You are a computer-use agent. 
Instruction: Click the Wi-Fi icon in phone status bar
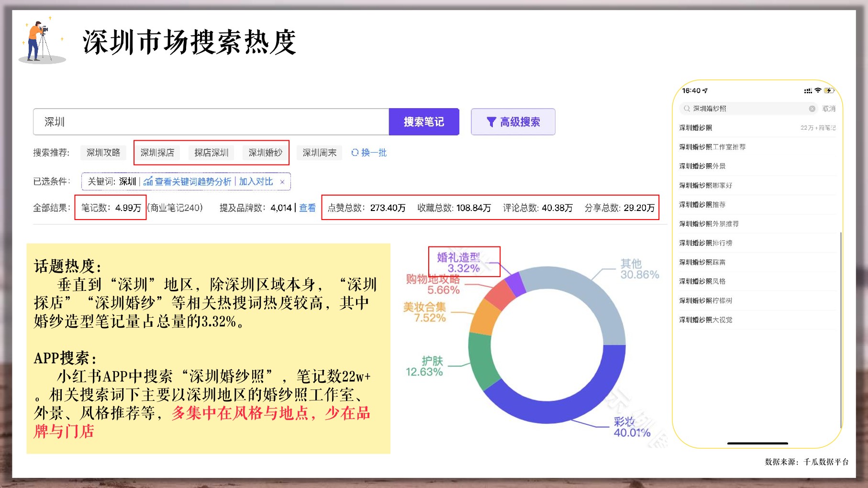(x=818, y=90)
